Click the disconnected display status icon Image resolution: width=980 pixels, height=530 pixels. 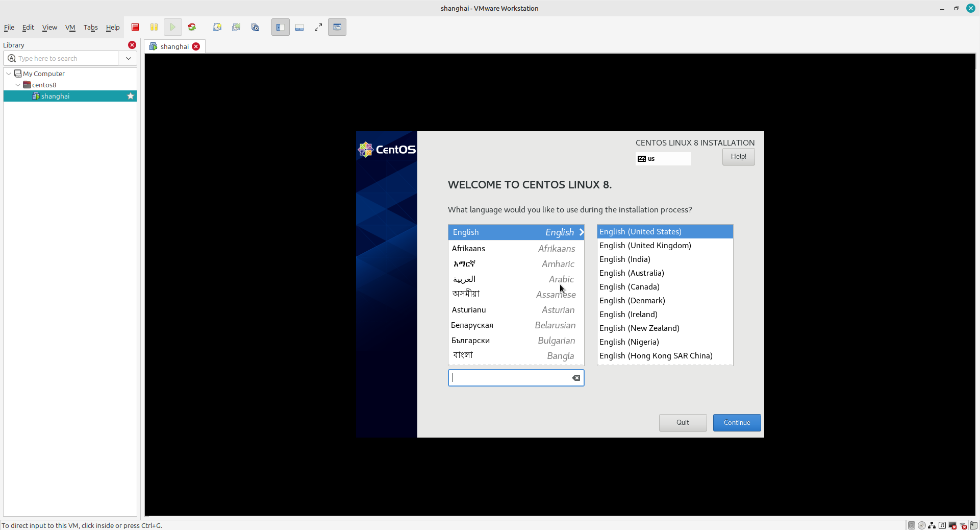click(x=952, y=525)
